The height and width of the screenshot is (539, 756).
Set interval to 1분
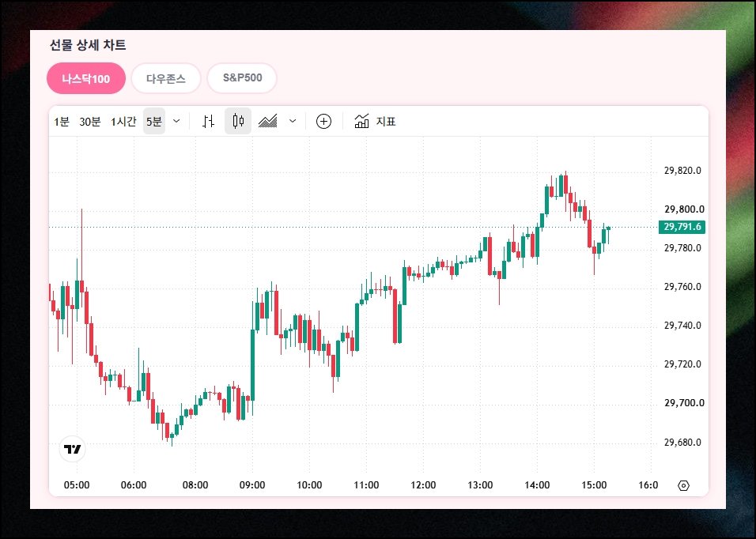(62, 122)
